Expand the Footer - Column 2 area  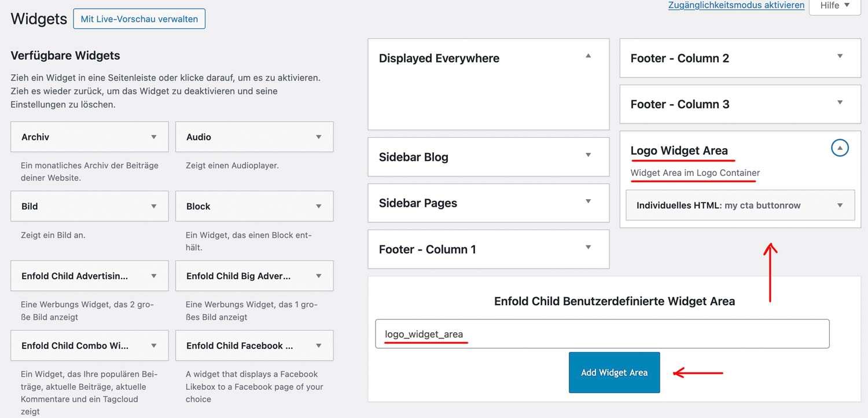point(840,56)
